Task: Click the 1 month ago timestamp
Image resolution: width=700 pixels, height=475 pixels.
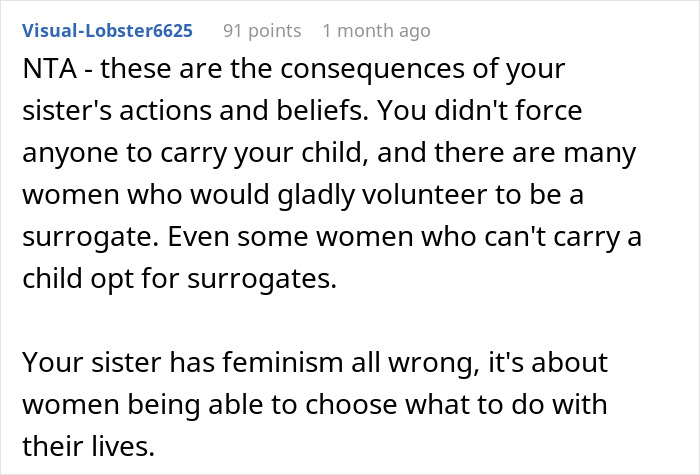Action: pyautogui.click(x=376, y=31)
